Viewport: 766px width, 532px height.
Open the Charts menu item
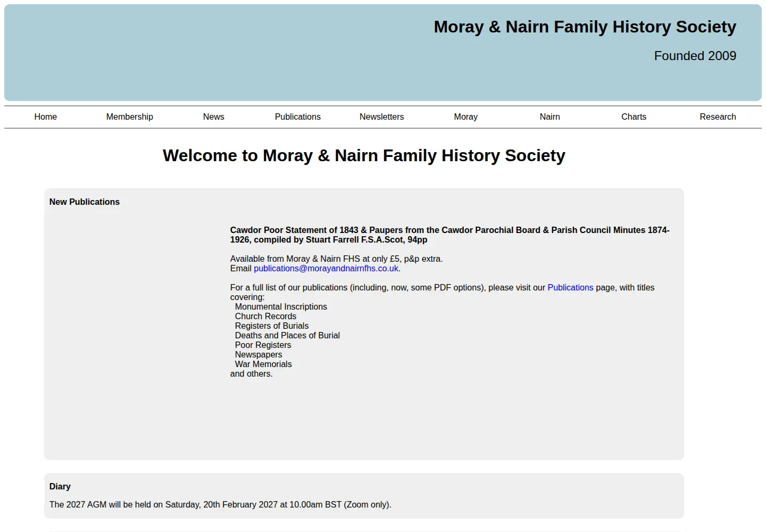[634, 117]
